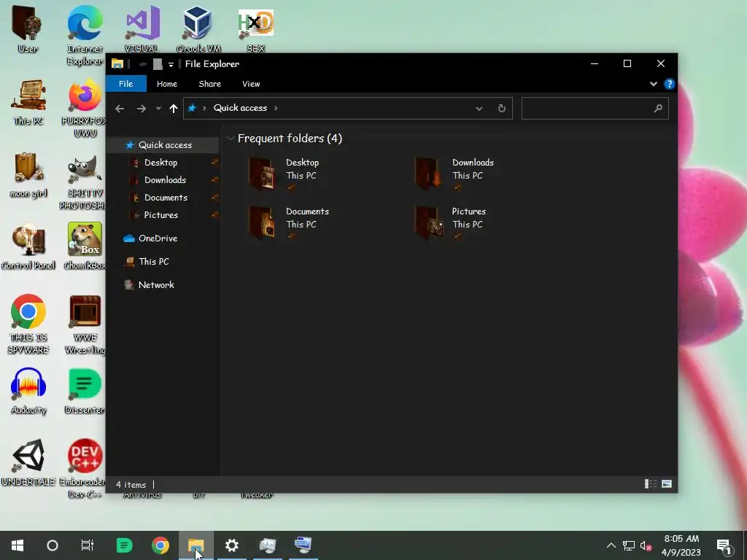This screenshot has width=747, height=560.
Task: Select OneDrive in the navigation pane
Action: [x=158, y=238]
